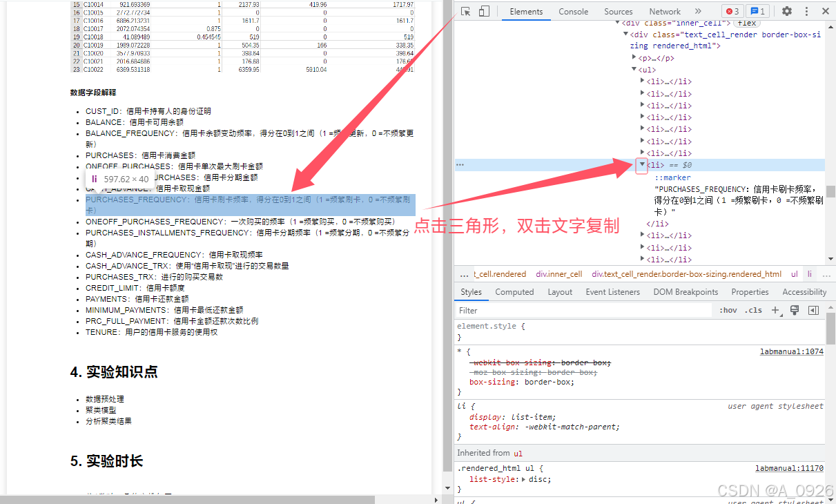Image resolution: width=836 pixels, height=504 pixels.
Task: Switch to the Elements tab
Action: pyautogui.click(x=526, y=11)
